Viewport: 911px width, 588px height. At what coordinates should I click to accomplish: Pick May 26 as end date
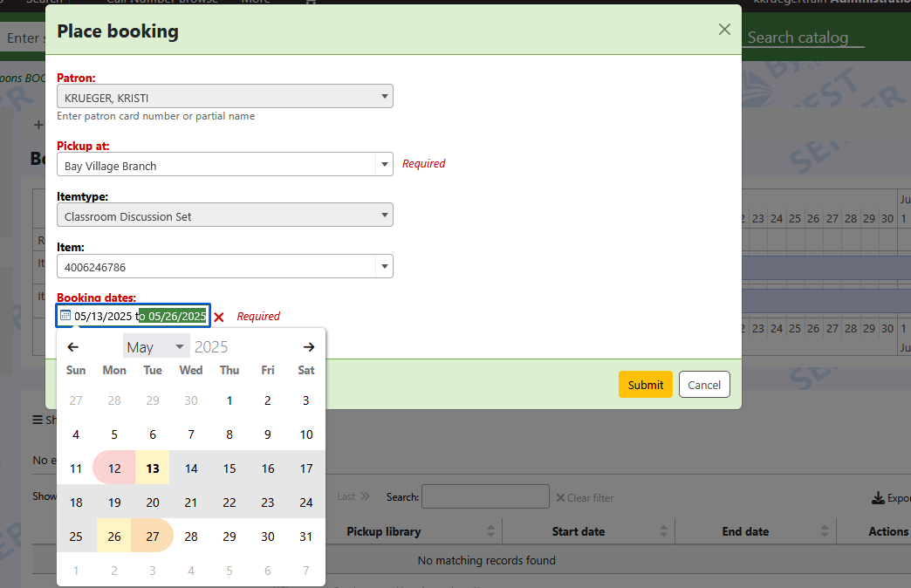click(x=114, y=537)
